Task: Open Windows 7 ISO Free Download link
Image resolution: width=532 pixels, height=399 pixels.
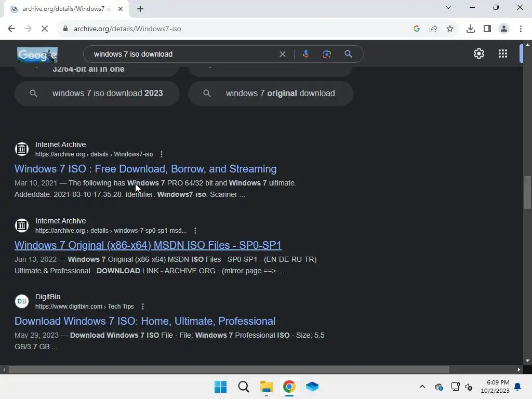Action: pyautogui.click(x=145, y=169)
